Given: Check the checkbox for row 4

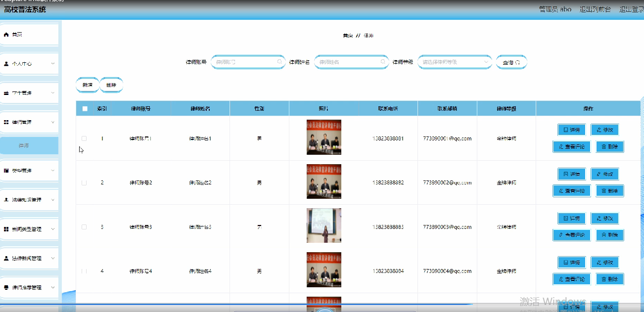Looking at the screenshot, I should coord(84,271).
